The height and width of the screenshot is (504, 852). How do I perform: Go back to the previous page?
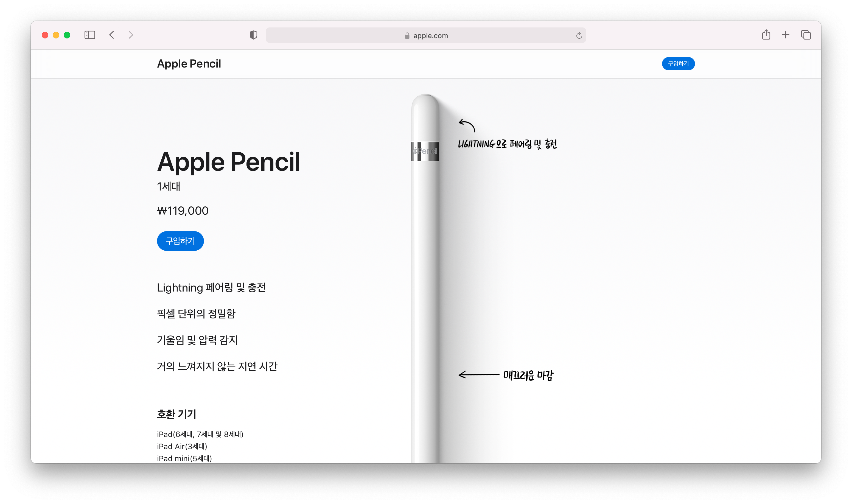pos(112,35)
